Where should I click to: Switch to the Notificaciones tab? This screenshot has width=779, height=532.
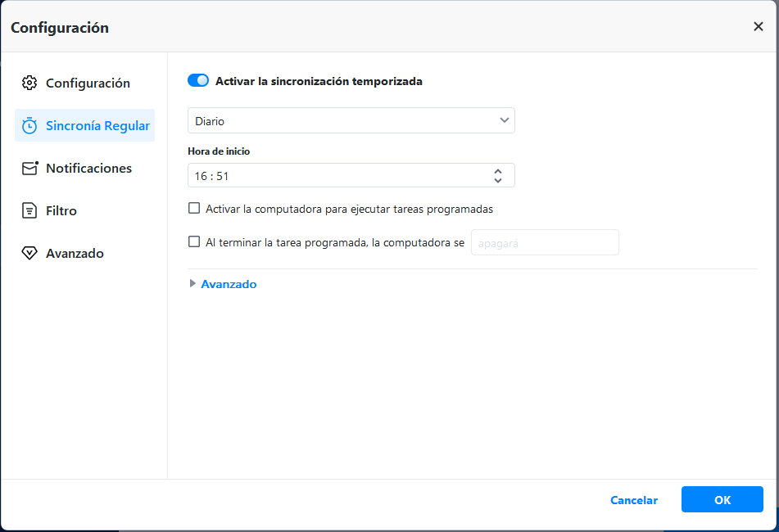pos(88,169)
